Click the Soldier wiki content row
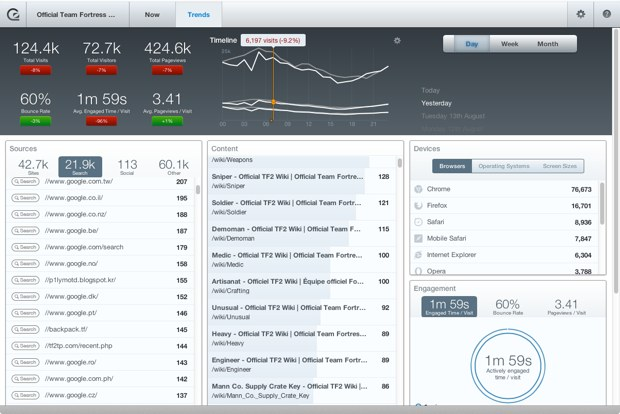The height and width of the screenshot is (414, 620). click(x=302, y=207)
